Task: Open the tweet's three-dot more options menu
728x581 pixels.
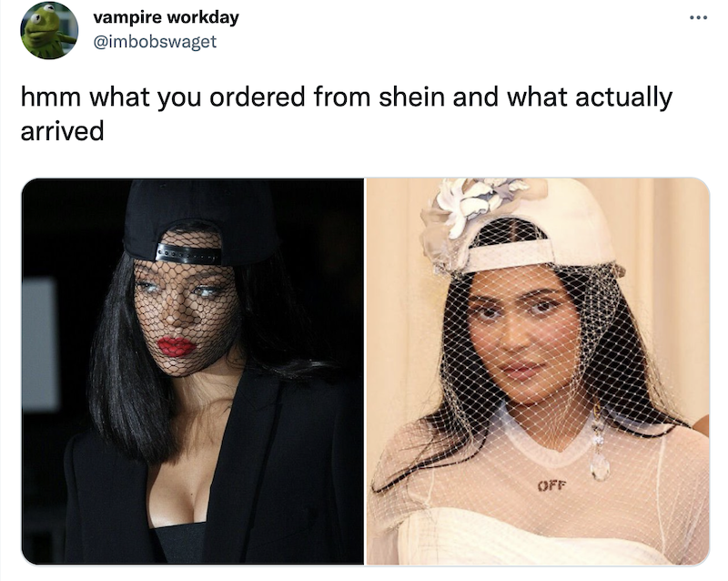Action: coord(698,18)
